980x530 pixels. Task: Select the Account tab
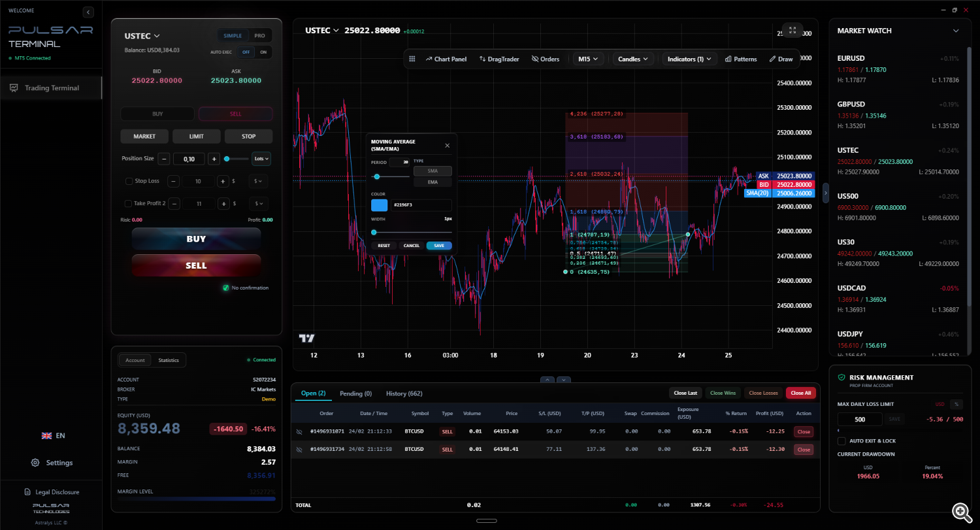pyautogui.click(x=135, y=360)
